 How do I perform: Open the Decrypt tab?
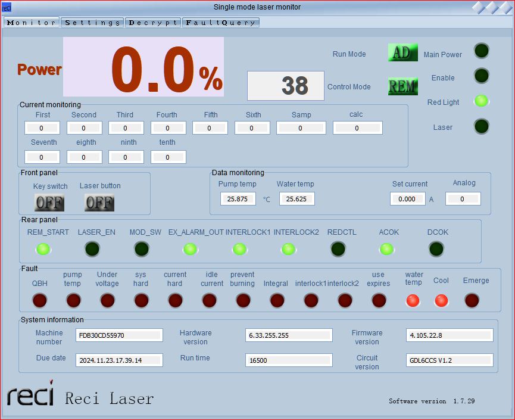coord(152,23)
